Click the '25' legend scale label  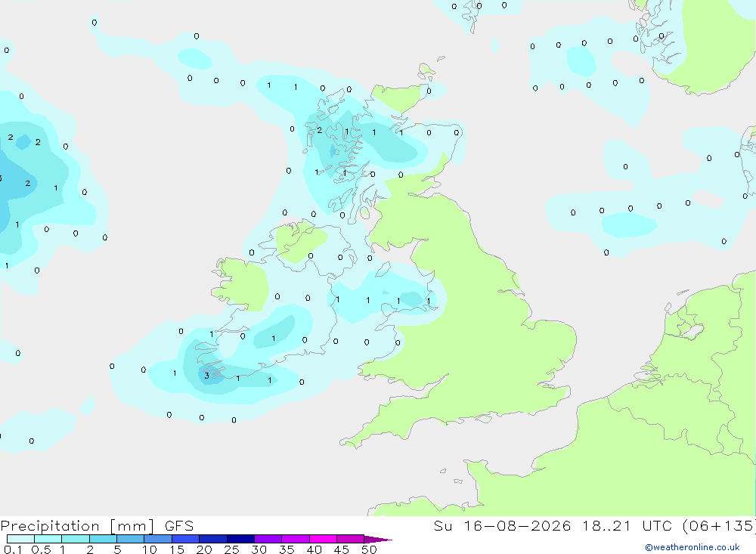[231, 549]
